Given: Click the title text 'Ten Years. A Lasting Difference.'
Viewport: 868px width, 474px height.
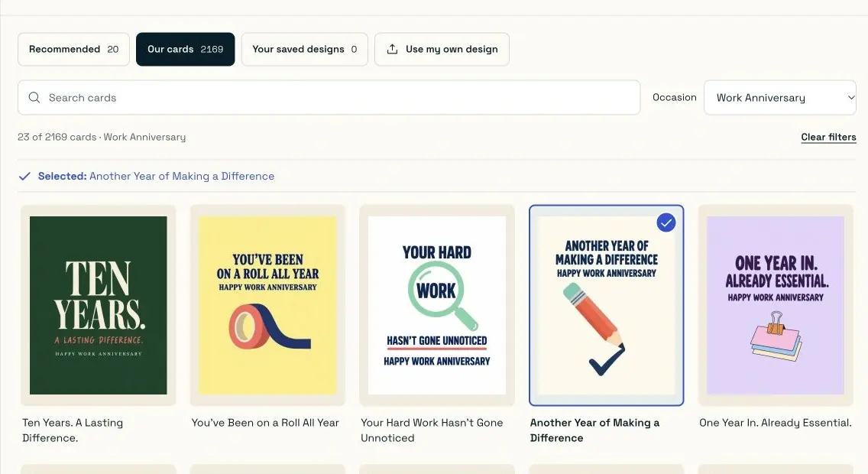Looking at the screenshot, I should click(73, 430).
